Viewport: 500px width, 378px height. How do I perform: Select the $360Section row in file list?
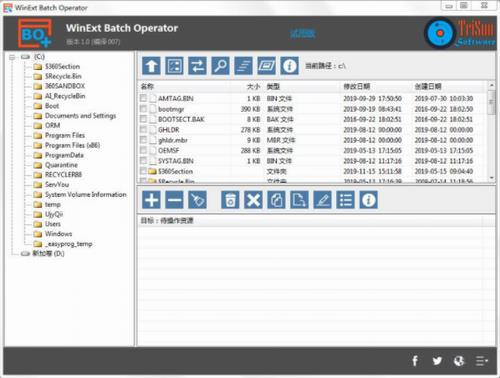[313, 171]
